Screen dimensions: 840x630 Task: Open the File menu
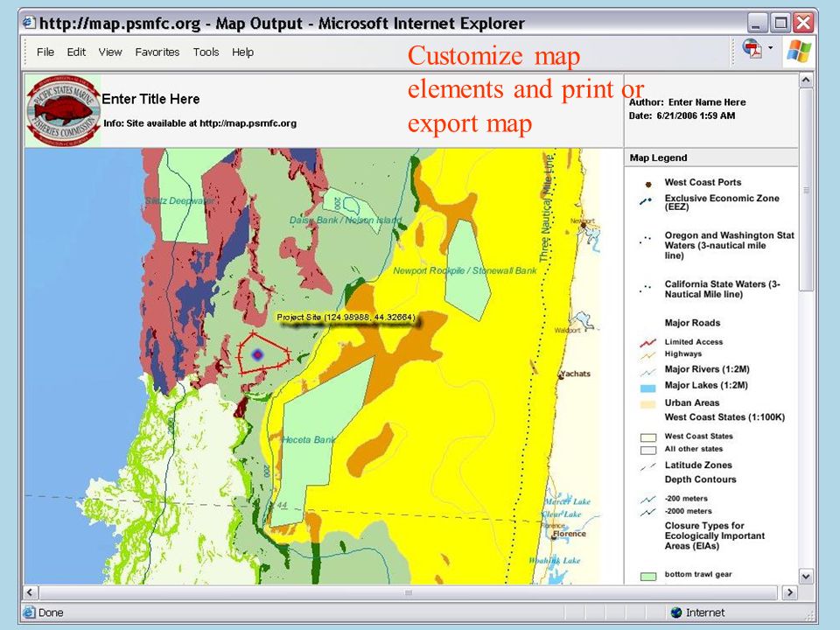click(45, 52)
